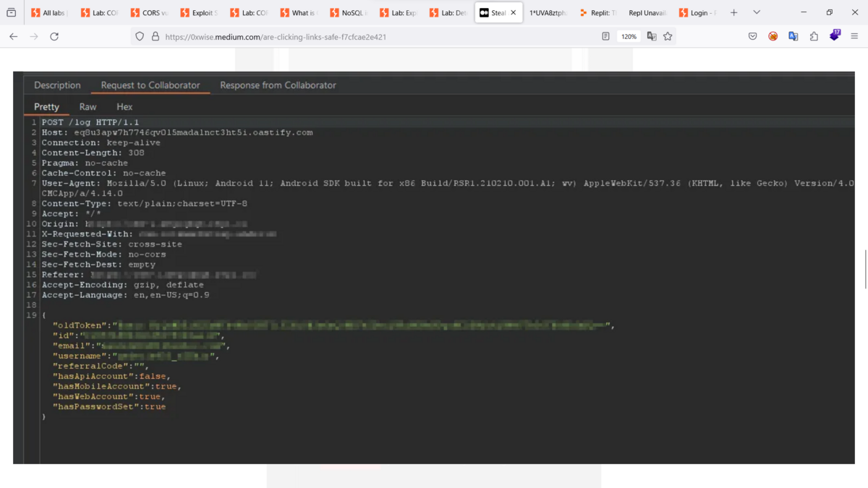Click the purple extension with badge 17
This screenshot has height=488, width=868.
click(835, 35)
